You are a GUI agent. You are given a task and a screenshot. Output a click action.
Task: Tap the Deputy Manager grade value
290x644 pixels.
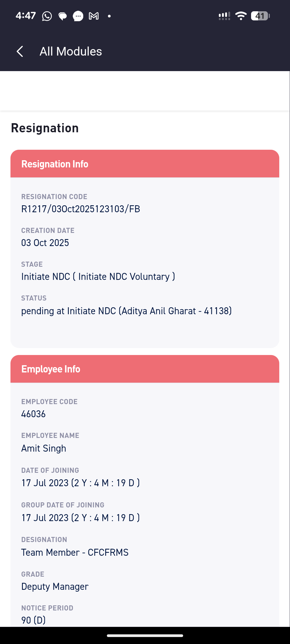(55, 587)
